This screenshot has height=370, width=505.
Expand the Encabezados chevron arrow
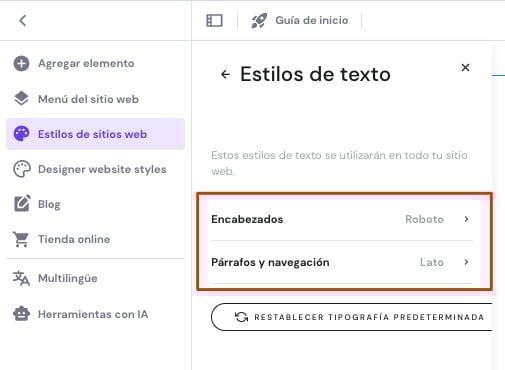(466, 219)
